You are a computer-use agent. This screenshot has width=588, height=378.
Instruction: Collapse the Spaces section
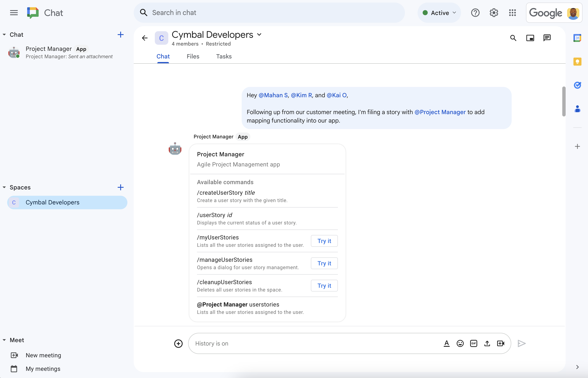click(x=4, y=187)
